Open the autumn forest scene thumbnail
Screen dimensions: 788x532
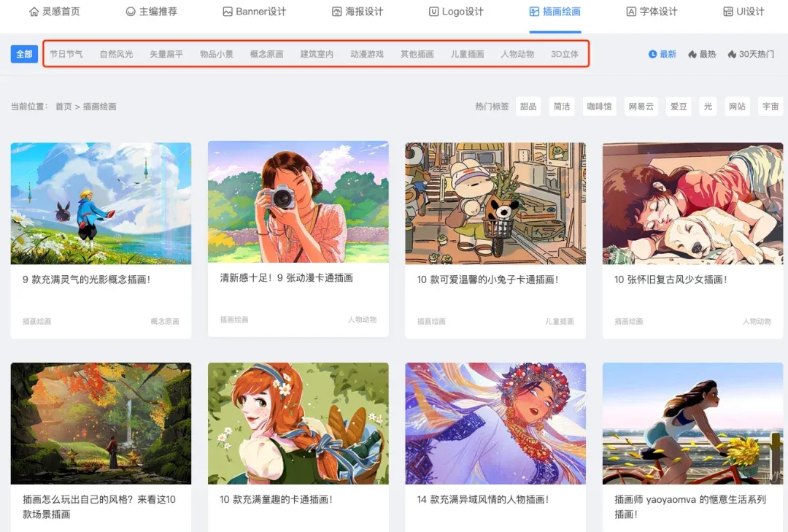click(x=101, y=423)
